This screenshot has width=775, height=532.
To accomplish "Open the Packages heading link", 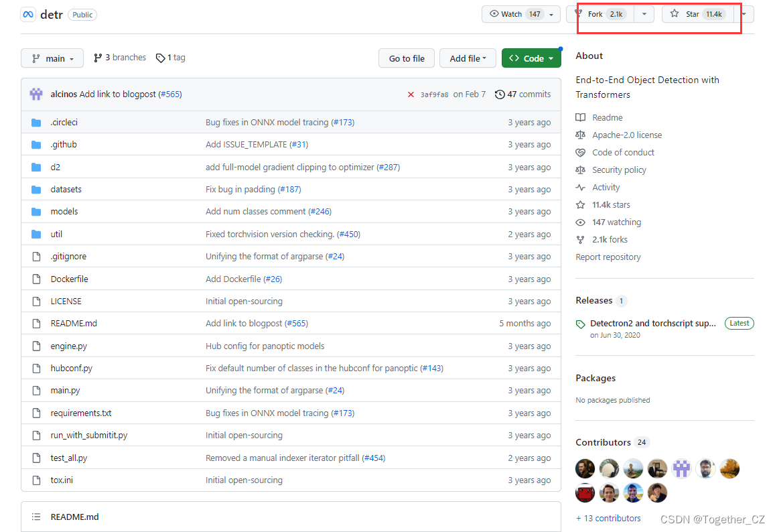I will click(595, 379).
